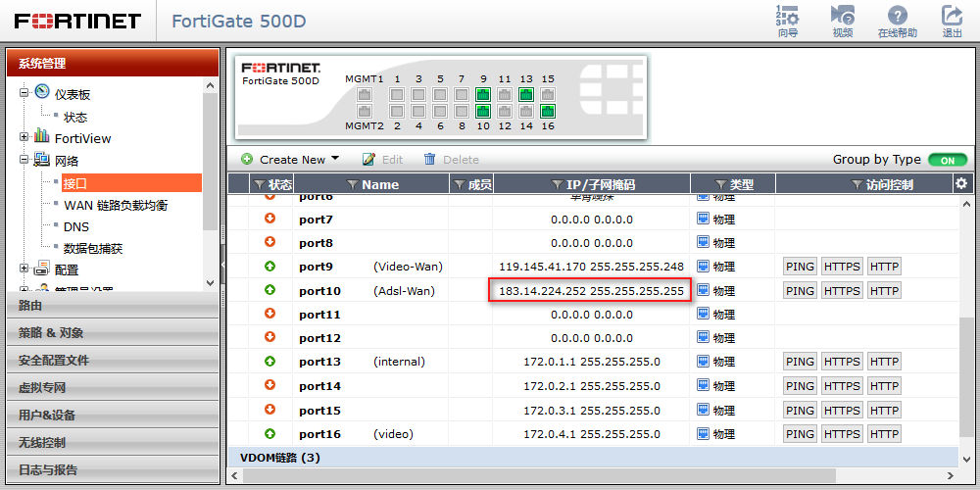The width and height of the screenshot is (980, 490).
Task: Click the 状态 column filter icon
Action: (x=260, y=184)
